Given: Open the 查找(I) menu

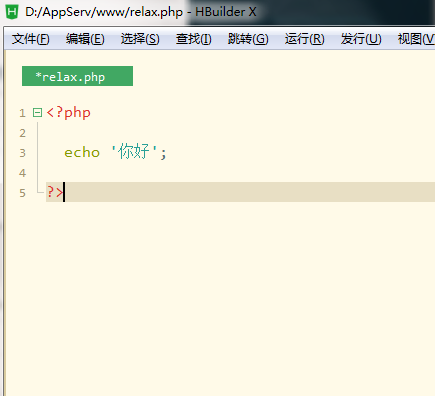Looking at the screenshot, I should (194, 39).
